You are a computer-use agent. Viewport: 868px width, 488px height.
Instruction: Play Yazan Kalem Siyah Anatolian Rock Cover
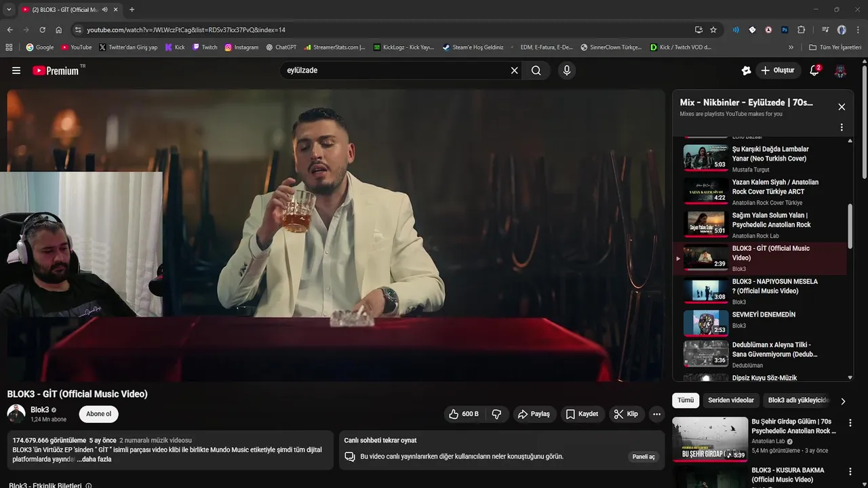759,191
